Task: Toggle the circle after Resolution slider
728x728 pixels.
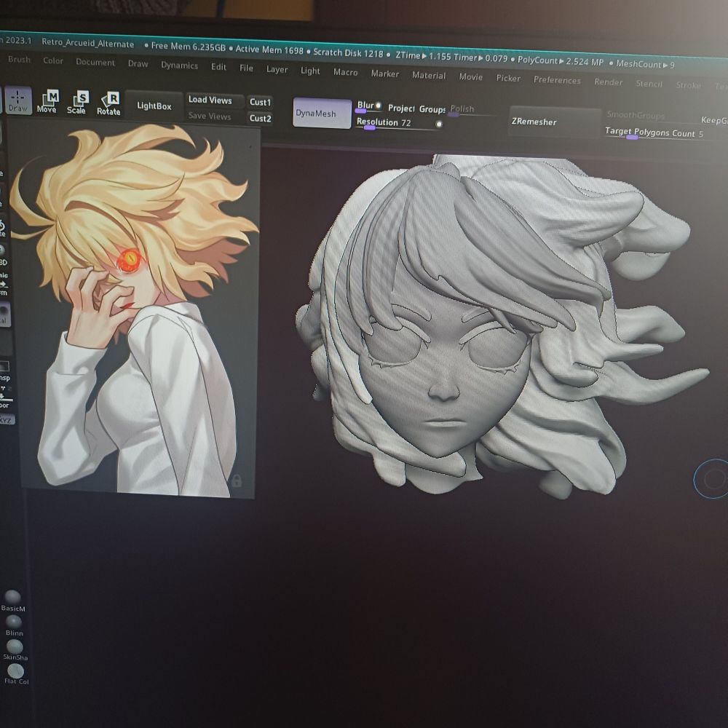Action: point(439,124)
